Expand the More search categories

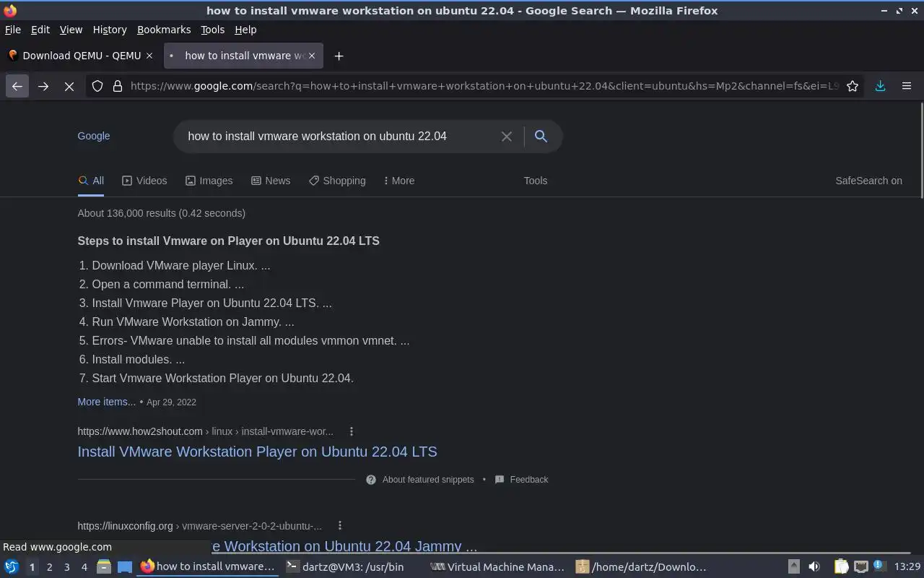(x=399, y=181)
